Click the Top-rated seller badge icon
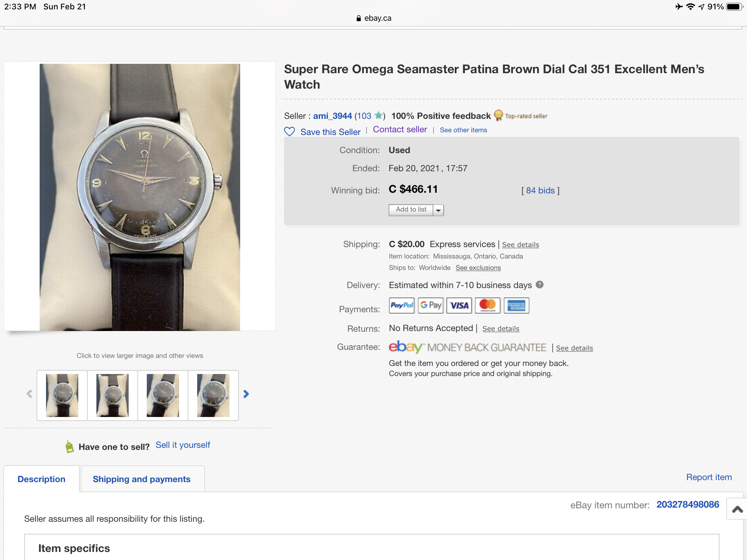 pyautogui.click(x=498, y=115)
